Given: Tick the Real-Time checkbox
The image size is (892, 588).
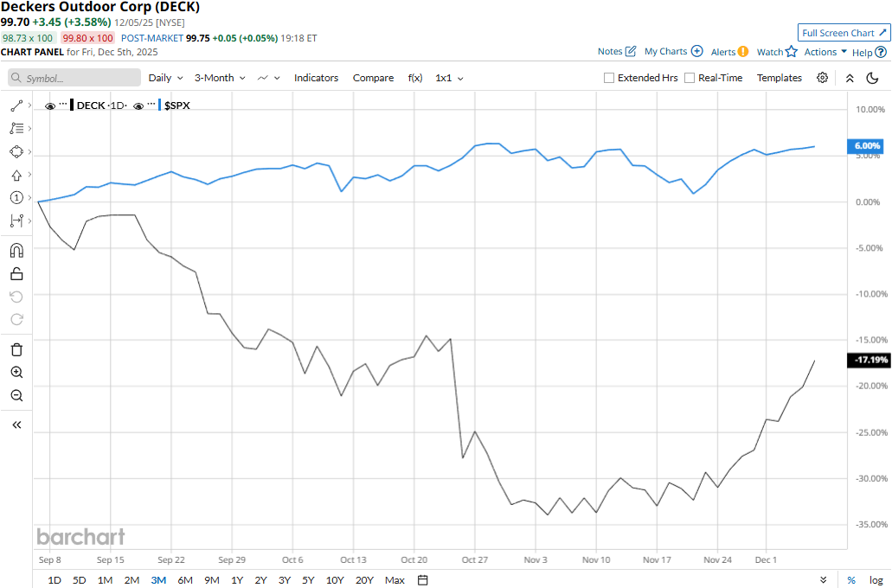Looking at the screenshot, I should click(690, 78).
